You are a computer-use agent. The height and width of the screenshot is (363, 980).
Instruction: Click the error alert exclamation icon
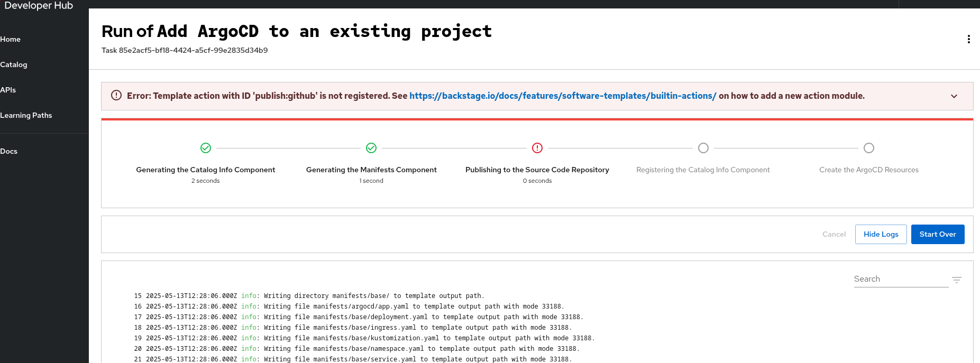pos(116,95)
